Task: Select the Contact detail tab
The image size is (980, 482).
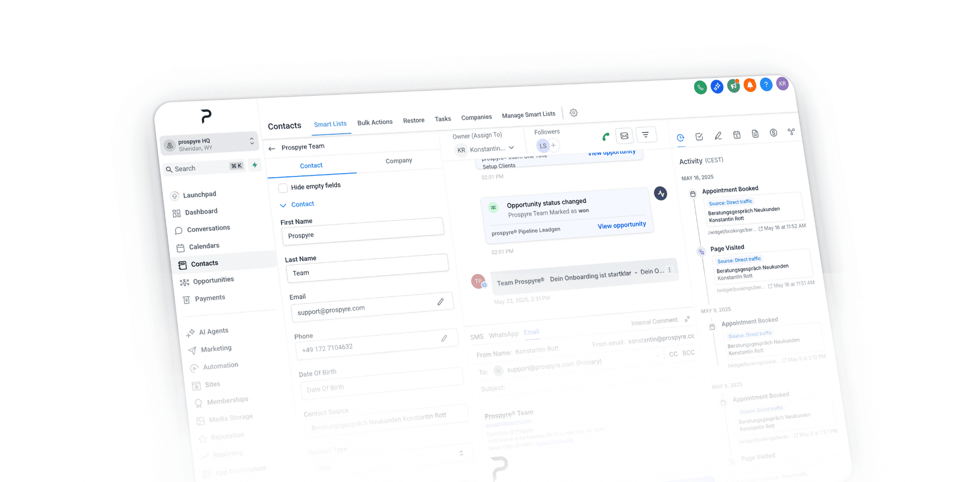Action: [x=311, y=166]
